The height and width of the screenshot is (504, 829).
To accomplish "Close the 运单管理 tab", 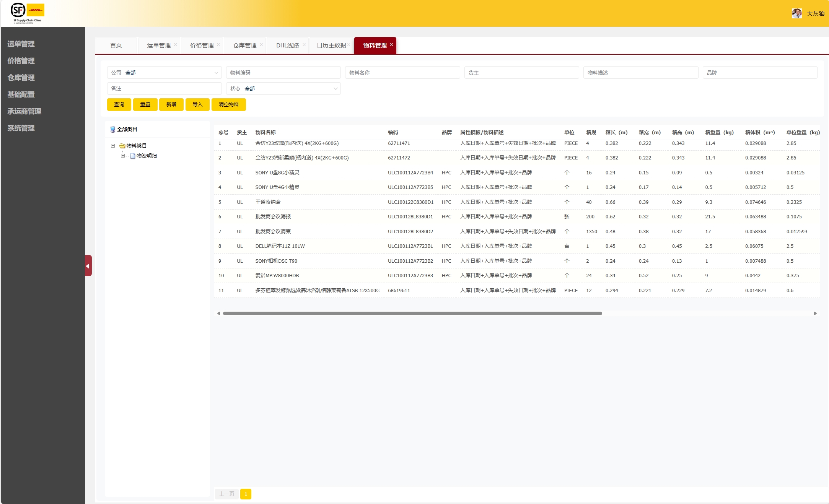I will [x=175, y=45].
